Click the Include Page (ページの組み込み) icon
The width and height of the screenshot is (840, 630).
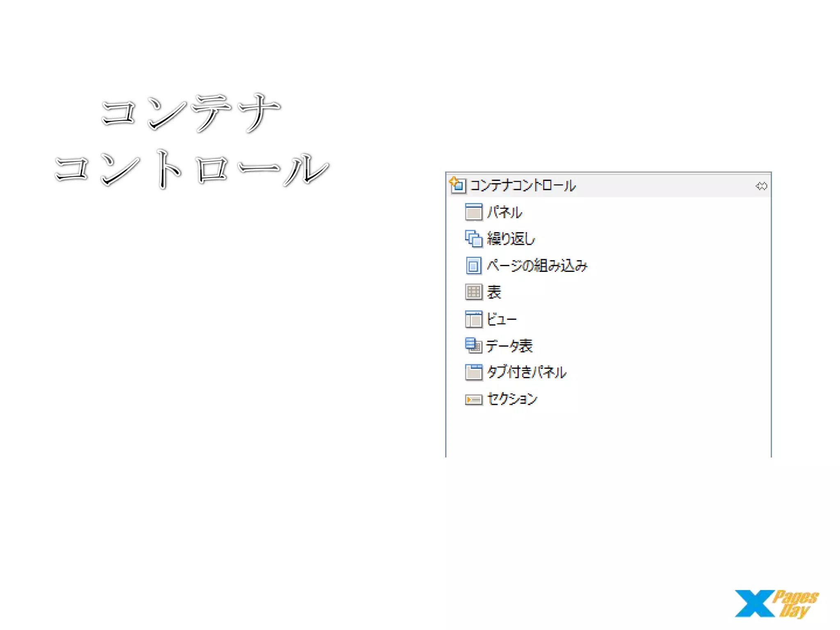click(473, 265)
